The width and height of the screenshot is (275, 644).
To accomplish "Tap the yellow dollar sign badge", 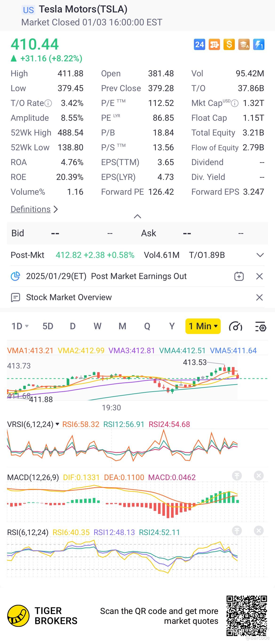I will click(x=229, y=44).
